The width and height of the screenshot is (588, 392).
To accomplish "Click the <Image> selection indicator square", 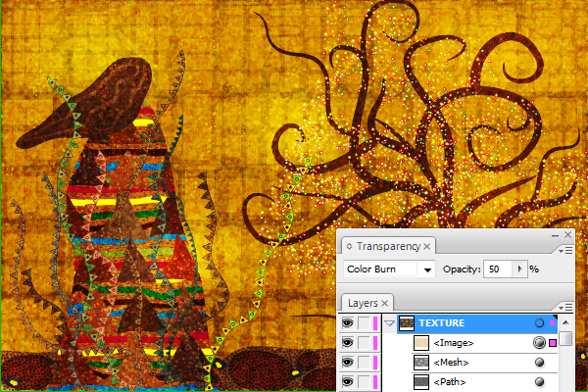I will [553, 342].
